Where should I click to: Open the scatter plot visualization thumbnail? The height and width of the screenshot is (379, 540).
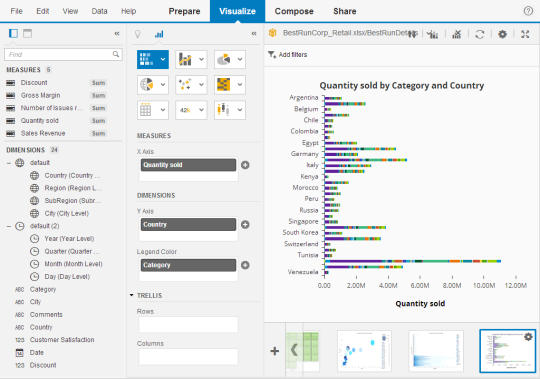click(x=364, y=351)
